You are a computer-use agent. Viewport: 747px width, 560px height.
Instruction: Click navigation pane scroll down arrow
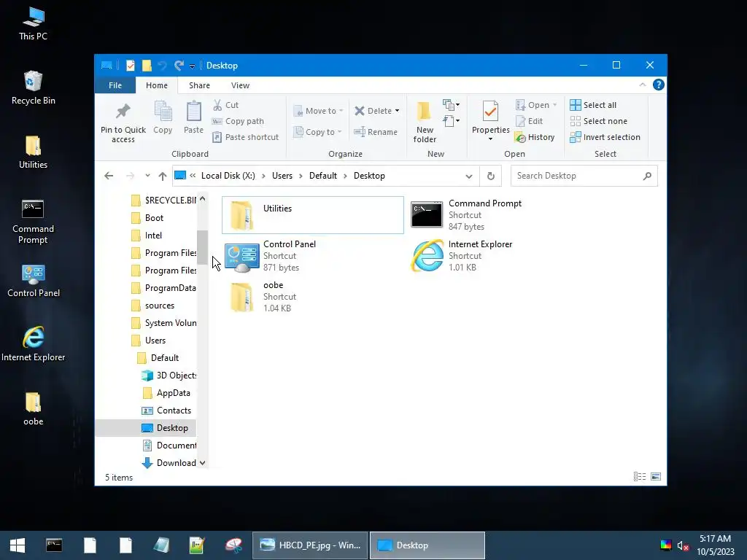(x=202, y=463)
